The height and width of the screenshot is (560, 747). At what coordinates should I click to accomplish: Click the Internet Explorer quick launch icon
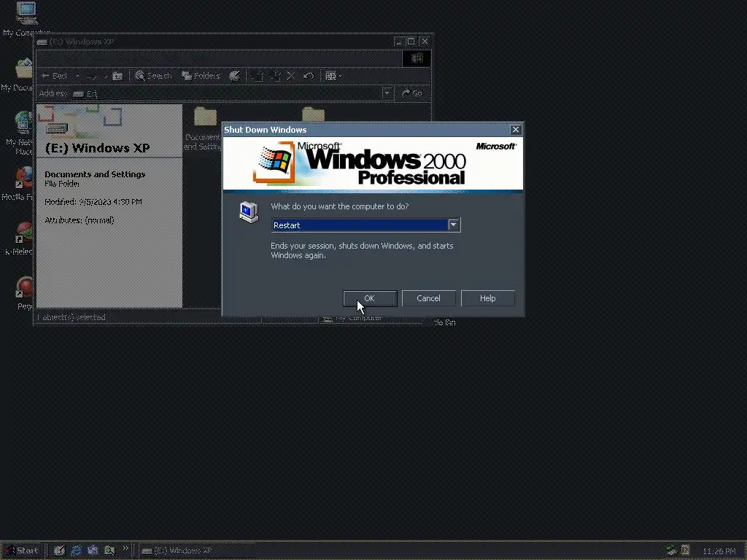[x=76, y=551]
